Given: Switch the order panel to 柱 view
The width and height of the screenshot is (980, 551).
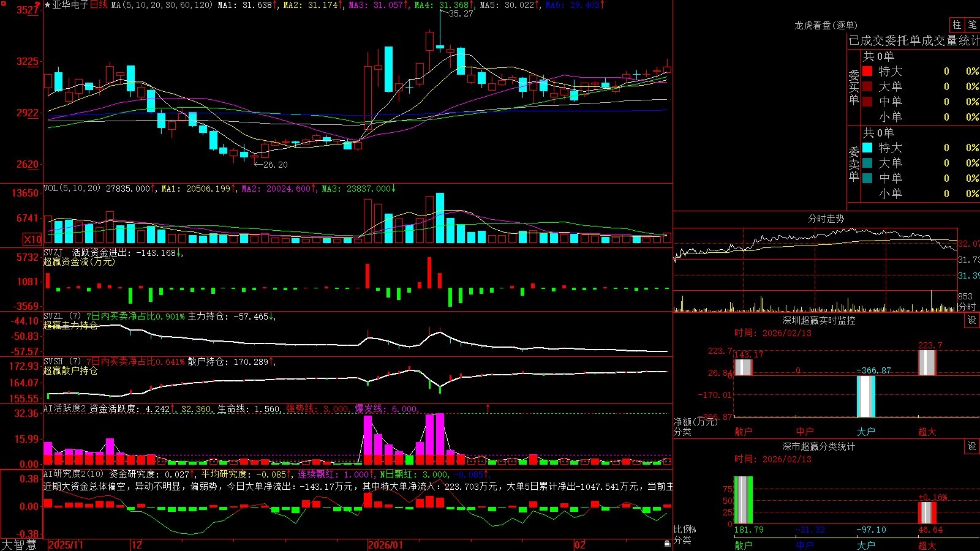Looking at the screenshot, I should (957, 24).
